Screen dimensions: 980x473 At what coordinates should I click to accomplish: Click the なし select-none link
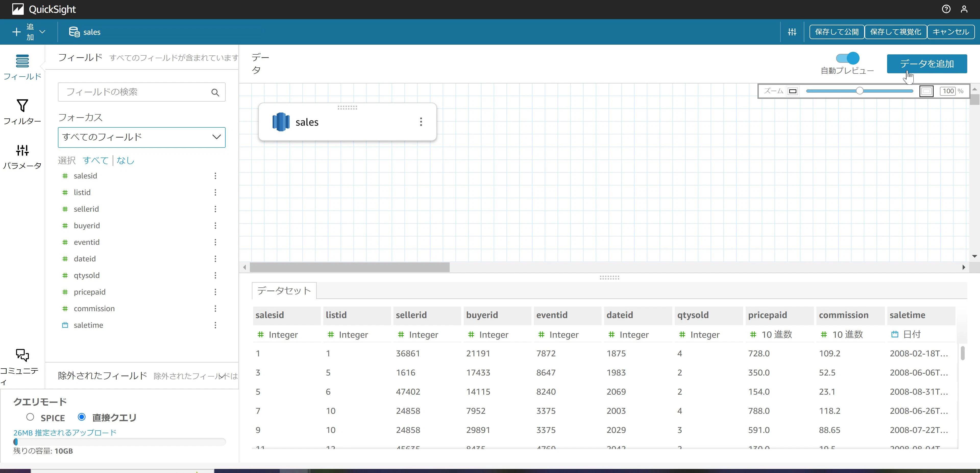coord(126,161)
